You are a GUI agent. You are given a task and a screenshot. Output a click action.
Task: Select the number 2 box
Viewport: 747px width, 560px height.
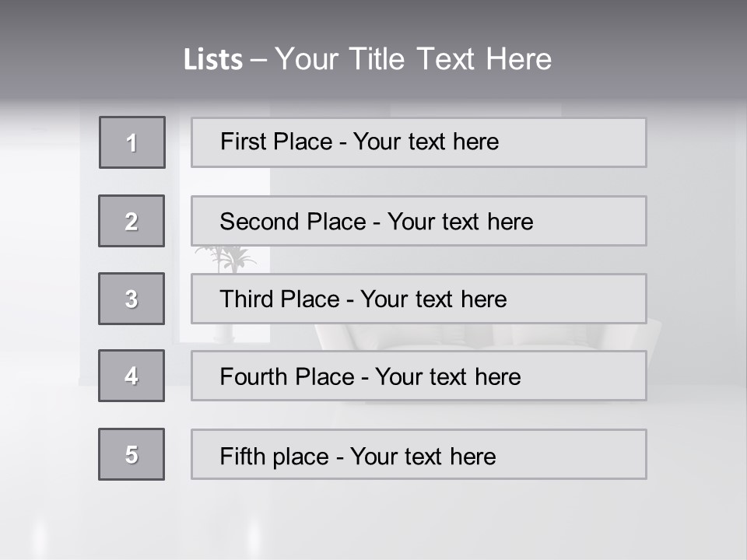tap(132, 221)
